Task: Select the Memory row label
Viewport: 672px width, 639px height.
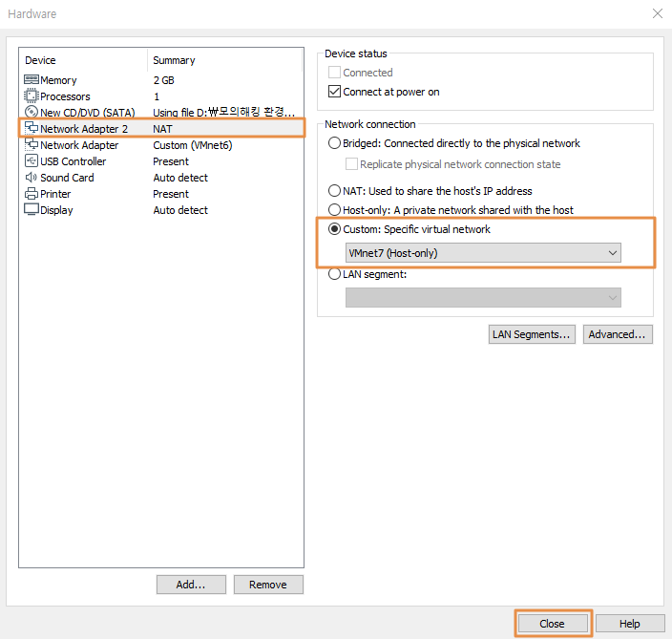Action: [58, 80]
